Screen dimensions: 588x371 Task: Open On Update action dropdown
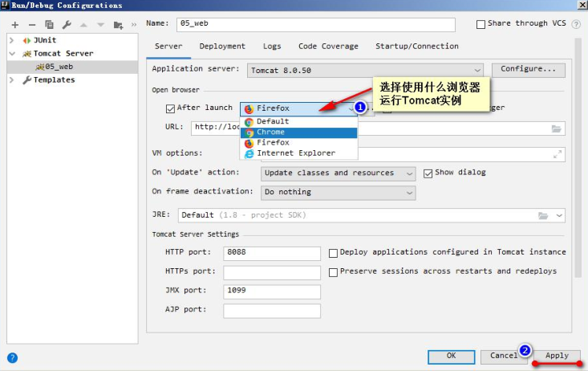point(339,173)
